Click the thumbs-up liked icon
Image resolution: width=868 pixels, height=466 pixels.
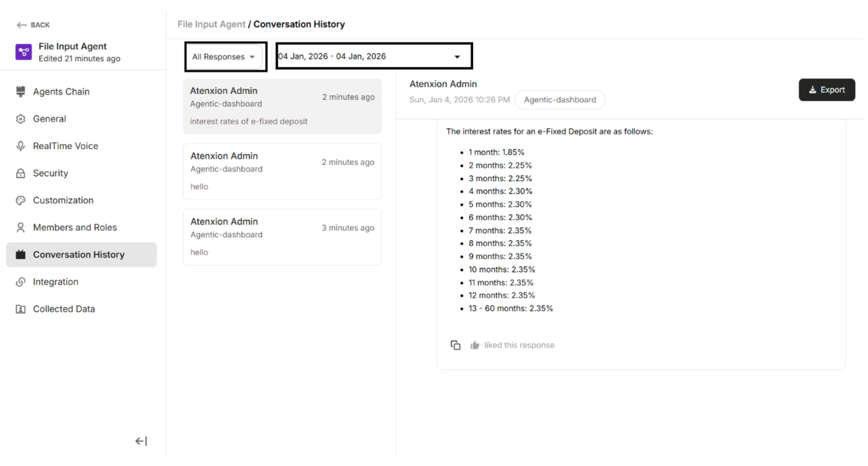pyautogui.click(x=475, y=345)
